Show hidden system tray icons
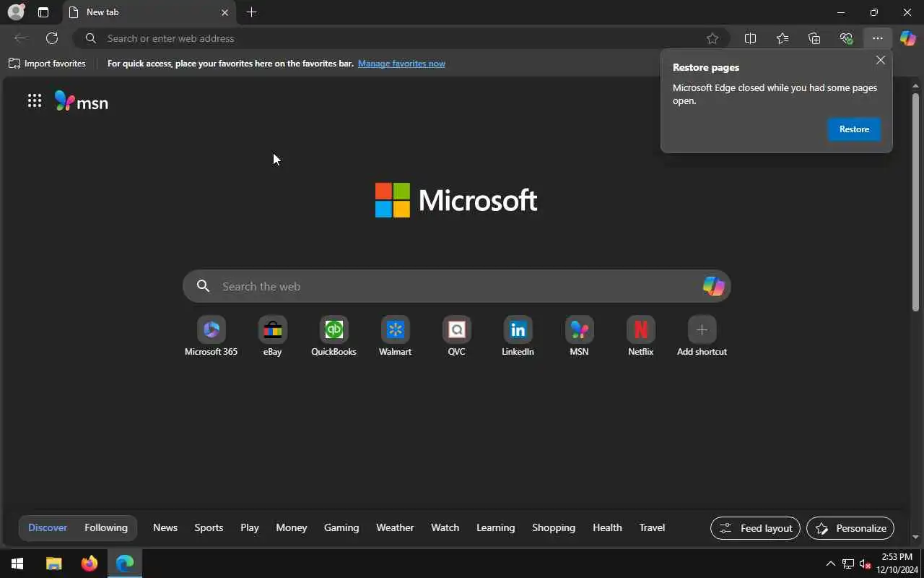 (x=830, y=564)
